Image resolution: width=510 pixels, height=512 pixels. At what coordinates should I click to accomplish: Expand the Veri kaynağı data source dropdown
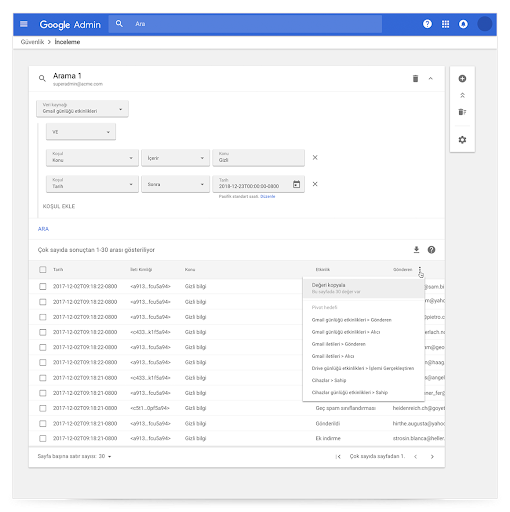tap(82, 109)
